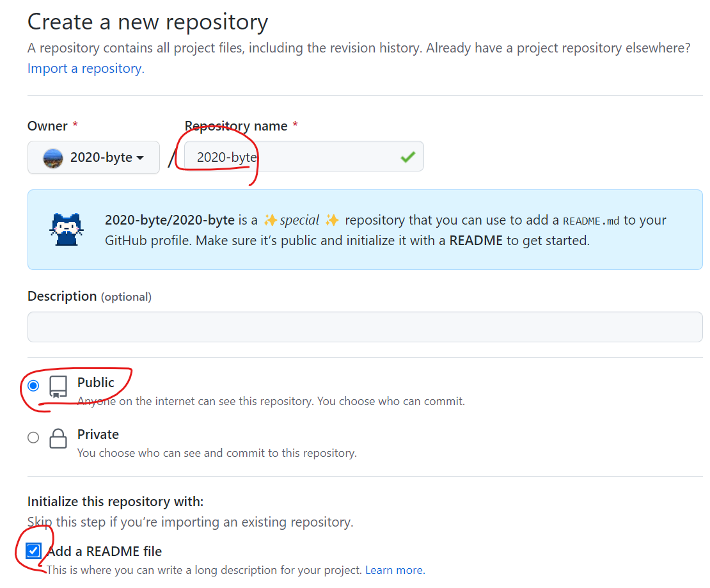Click the 'Private' option label
The image size is (710, 588).
(98, 434)
